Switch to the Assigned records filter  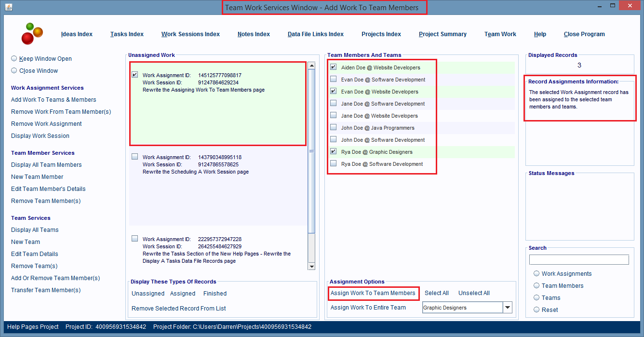(x=183, y=293)
